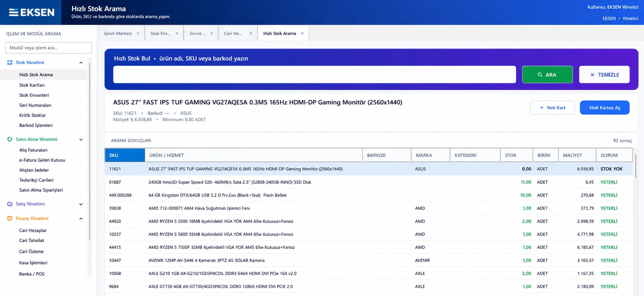Select the AXLE G210 1GB row
Screen dimensions: 644x296
point(369,273)
